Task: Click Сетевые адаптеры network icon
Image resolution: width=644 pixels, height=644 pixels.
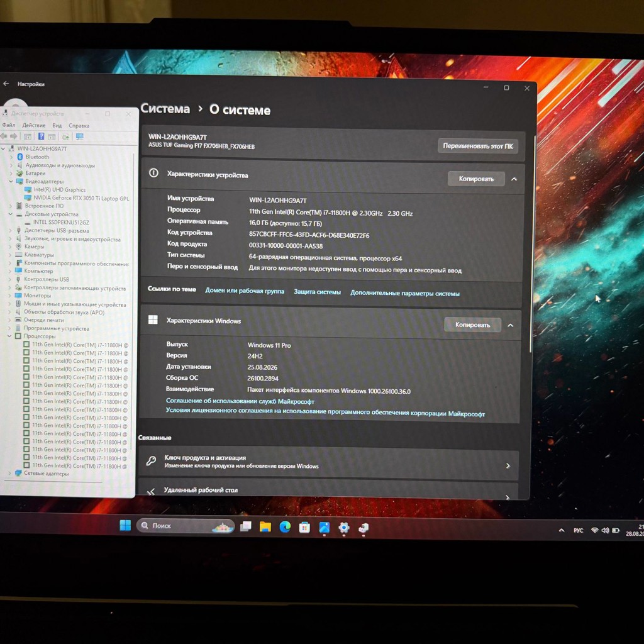Action: [x=18, y=473]
